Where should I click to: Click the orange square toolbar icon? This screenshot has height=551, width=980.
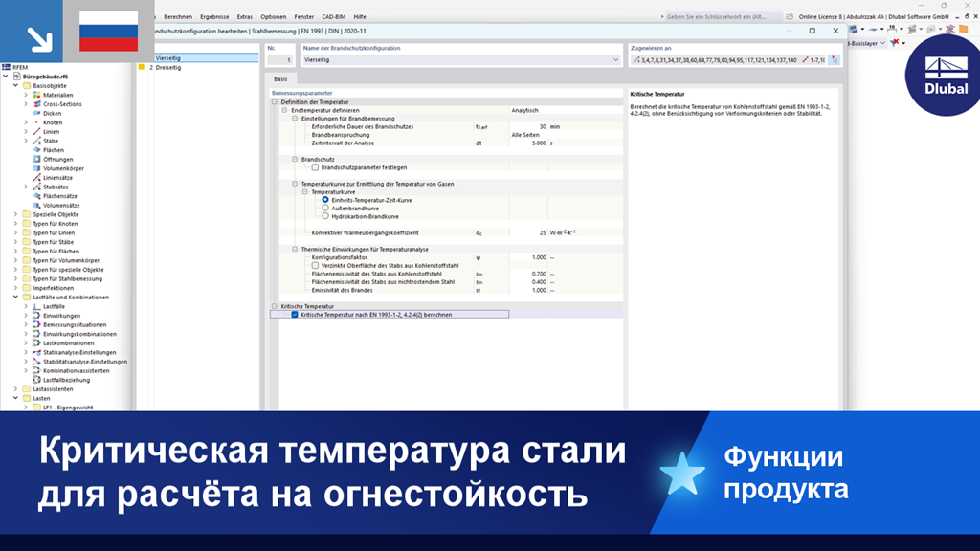963,29
